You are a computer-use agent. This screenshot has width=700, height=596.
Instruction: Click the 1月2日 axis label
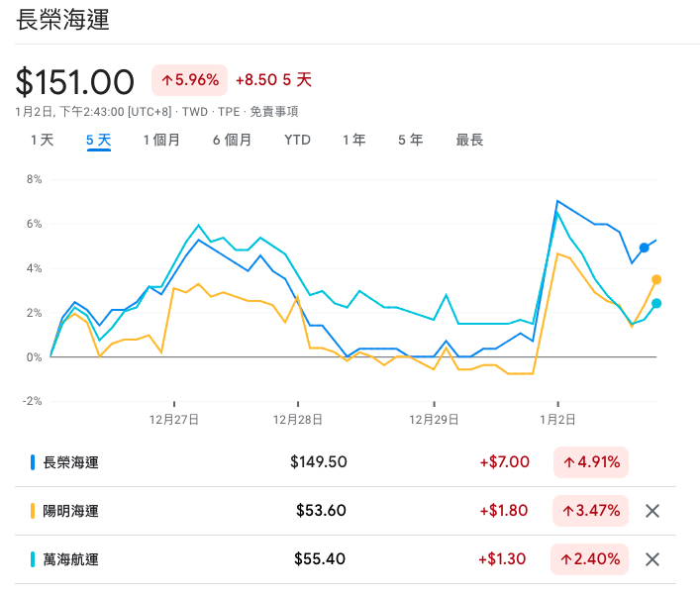tap(557, 420)
